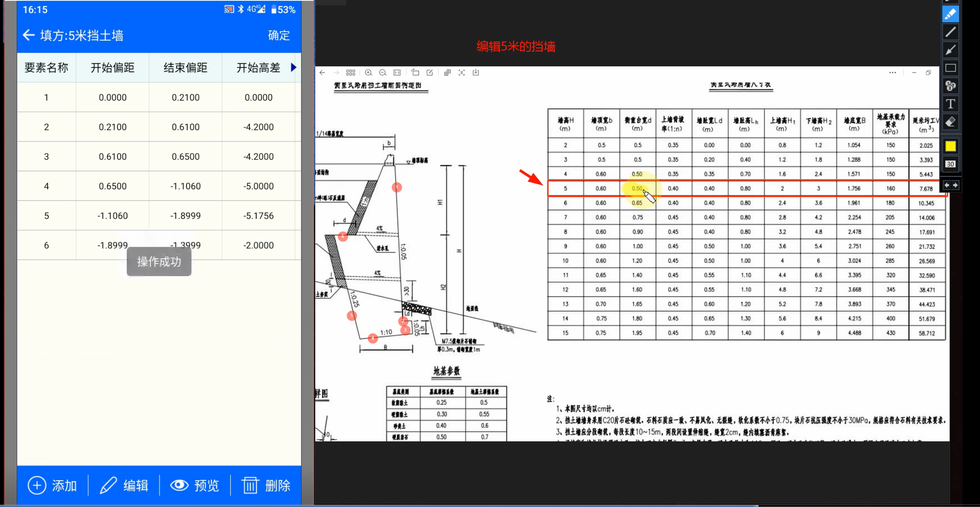The height and width of the screenshot is (507, 980).
Task: Select row 6 in the element table
Action: (x=159, y=245)
